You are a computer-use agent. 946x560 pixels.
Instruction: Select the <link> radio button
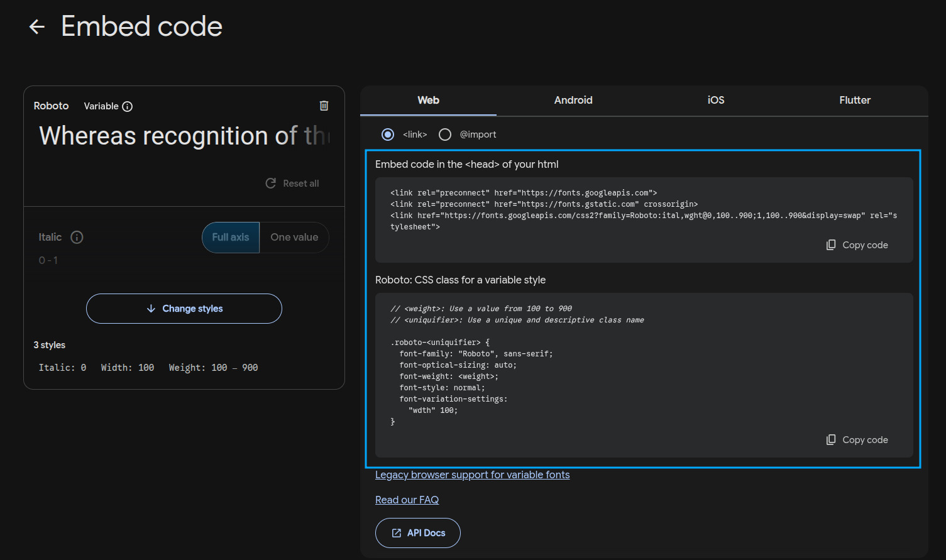[388, 135]
